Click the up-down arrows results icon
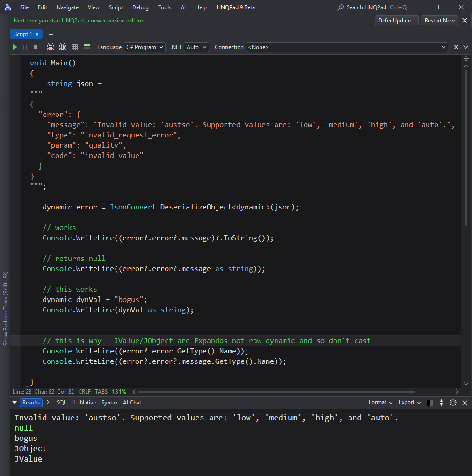The height and width of the screenshot is (476, 472). [441, 403]
